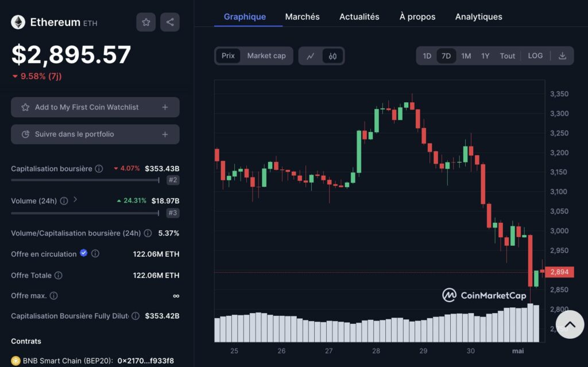This screenshot has width=588, height=367.
Task: Click the BNB Smart Chain contract address
Action: click(x=145, y=361)
